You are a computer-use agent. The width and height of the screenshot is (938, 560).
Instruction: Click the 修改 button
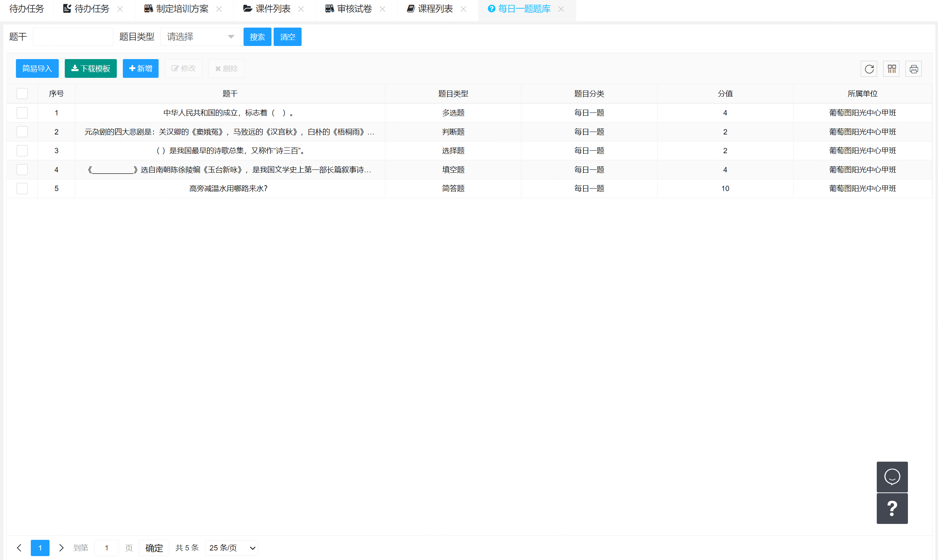click(183, 68)
